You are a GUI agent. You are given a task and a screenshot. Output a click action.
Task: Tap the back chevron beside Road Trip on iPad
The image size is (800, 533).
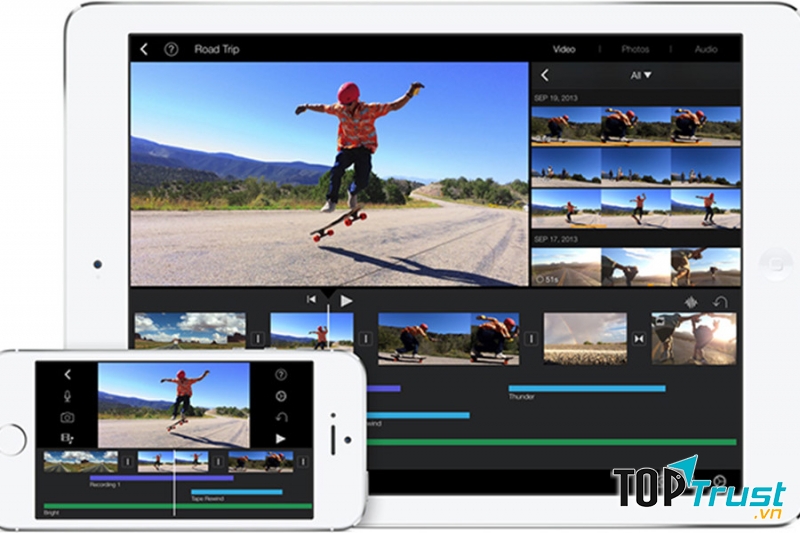pos(144,49)
